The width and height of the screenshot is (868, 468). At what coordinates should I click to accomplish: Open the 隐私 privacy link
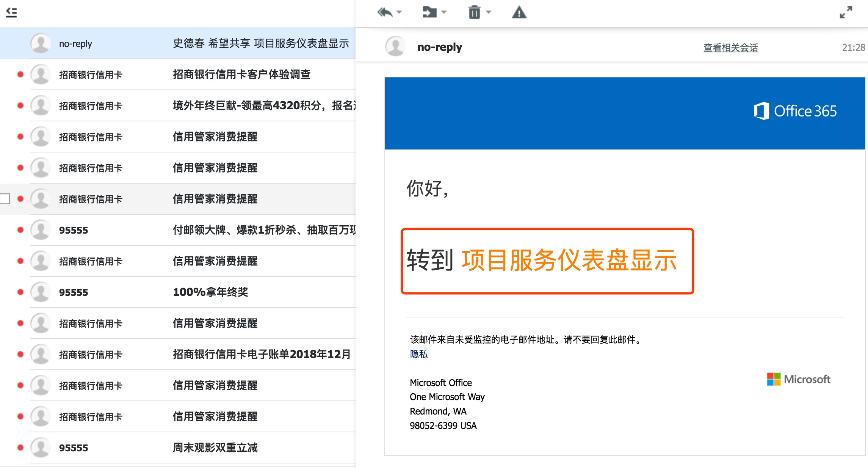419,354
